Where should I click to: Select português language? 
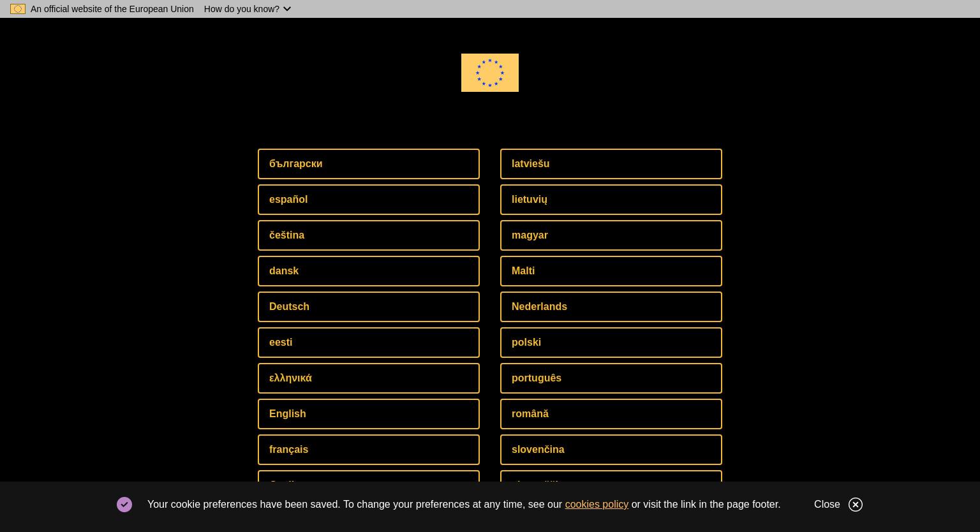(x=611, y=378)
